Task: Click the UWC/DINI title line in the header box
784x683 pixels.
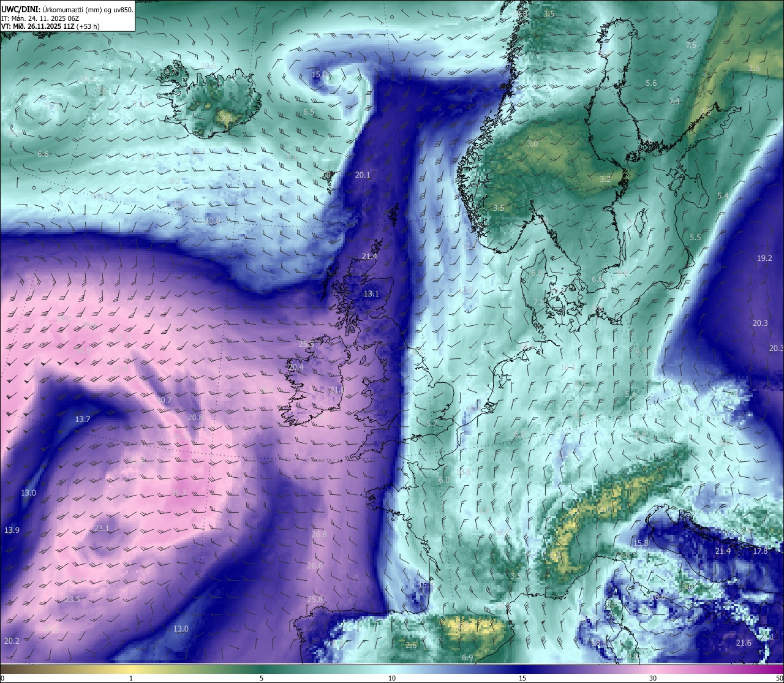Action: (x=67, y=9)
